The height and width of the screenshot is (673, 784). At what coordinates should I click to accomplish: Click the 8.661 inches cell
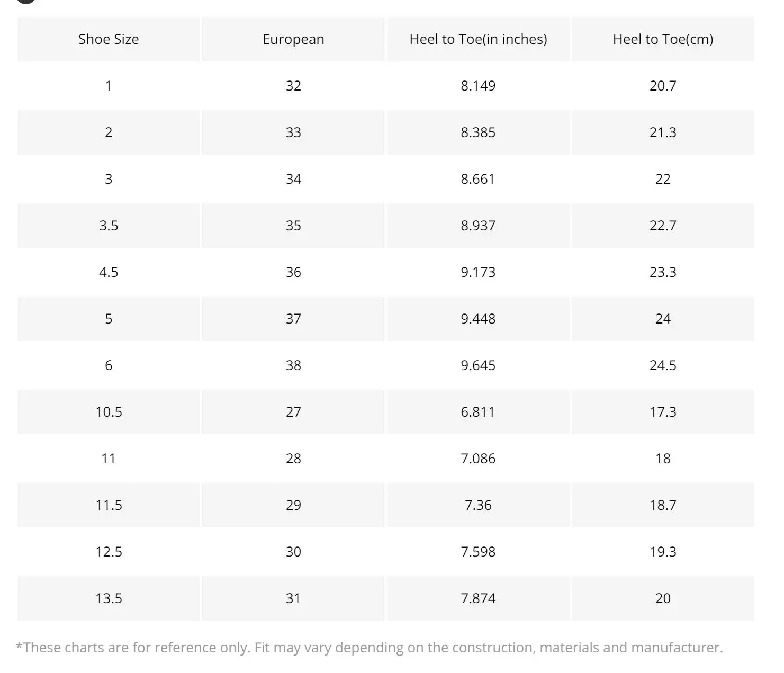(x=478, y=179)
